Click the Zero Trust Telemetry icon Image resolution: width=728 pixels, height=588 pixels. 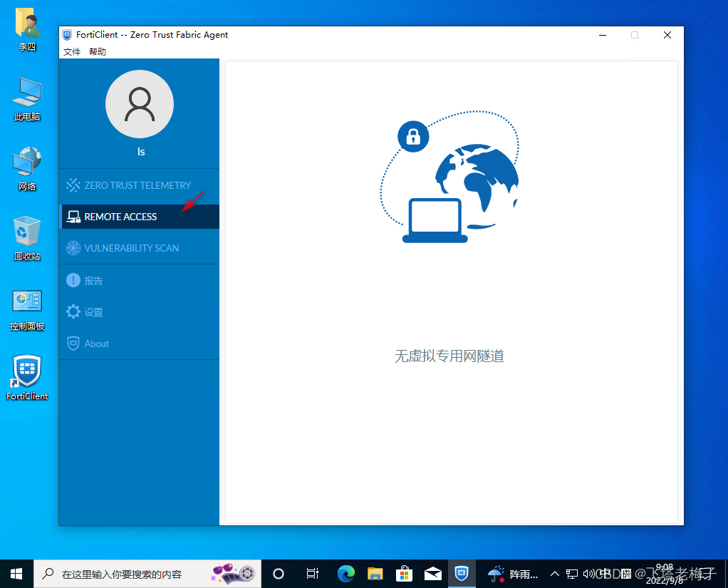tap(73, 185)
